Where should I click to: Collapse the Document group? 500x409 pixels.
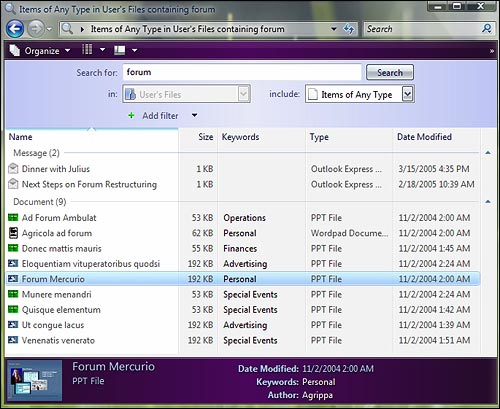click(x=488, y=202)
